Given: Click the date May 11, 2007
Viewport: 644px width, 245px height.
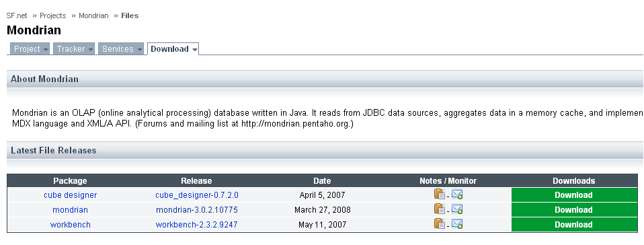Looking at the screenshot, I should pos(323,224).
